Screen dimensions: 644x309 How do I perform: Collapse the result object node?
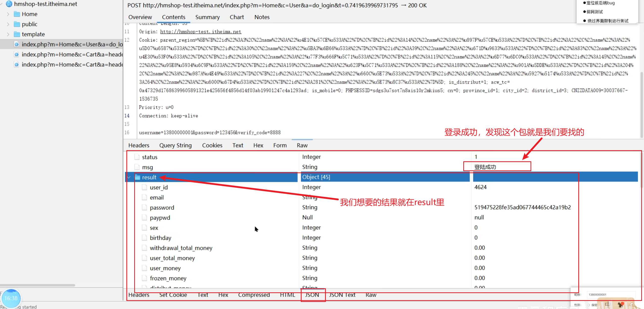tap(129, 177)
